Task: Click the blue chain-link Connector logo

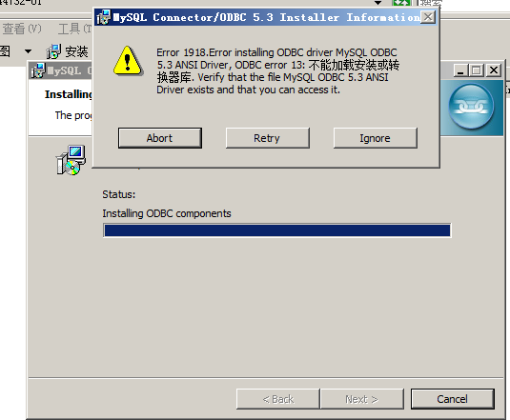Action: tap(471, 107)
